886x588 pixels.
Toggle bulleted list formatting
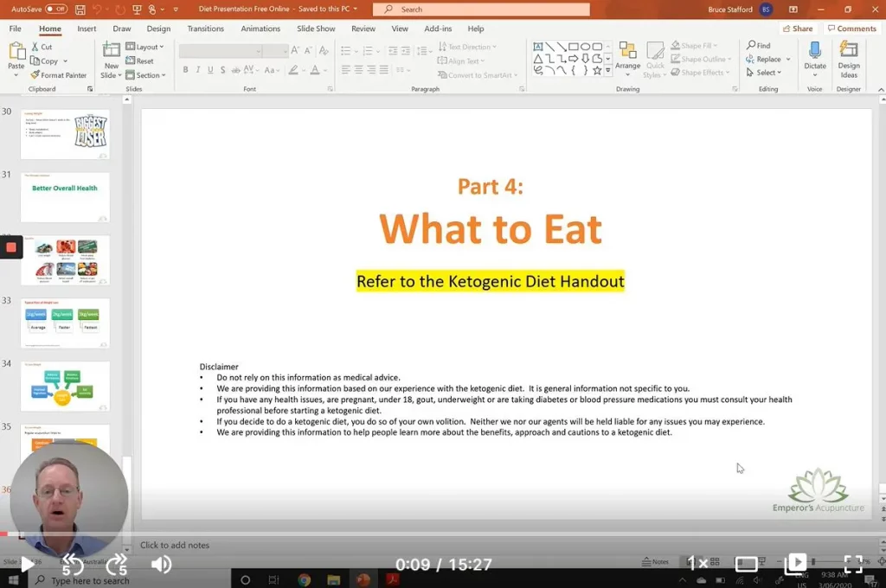click(x=346, y=51)
